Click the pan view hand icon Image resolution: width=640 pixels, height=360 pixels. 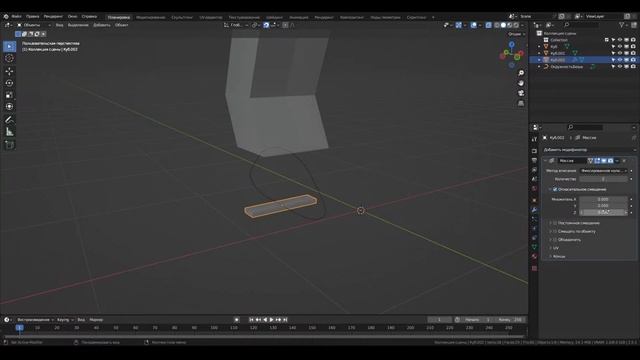521,83
